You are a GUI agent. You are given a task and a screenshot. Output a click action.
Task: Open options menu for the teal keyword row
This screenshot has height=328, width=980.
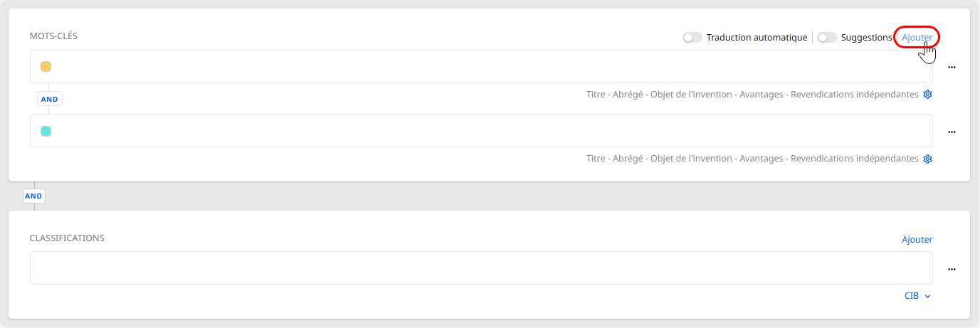point(952,132)
